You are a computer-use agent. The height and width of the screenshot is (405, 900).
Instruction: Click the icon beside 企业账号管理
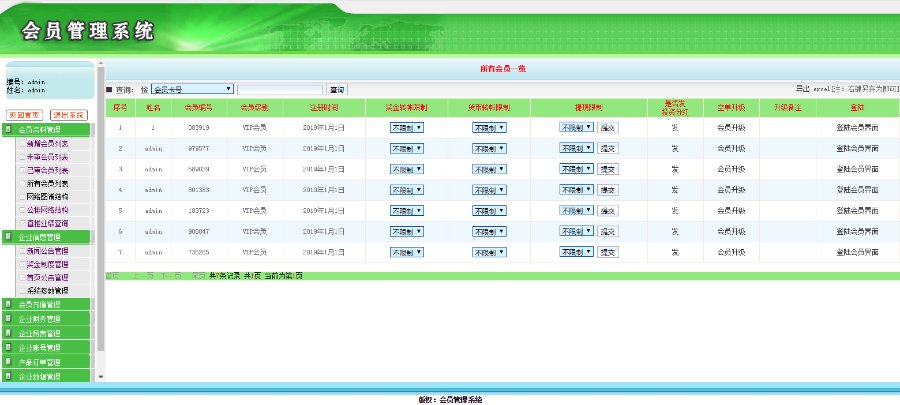coord(9,347)
